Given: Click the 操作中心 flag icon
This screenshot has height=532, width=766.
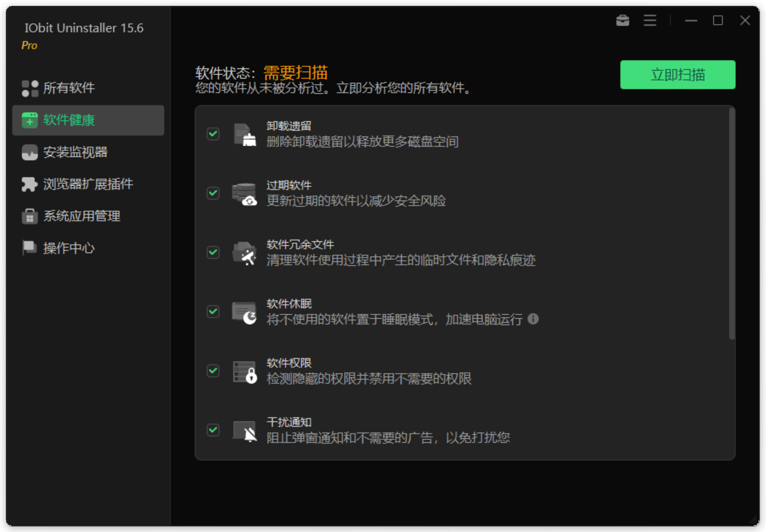Looking at the screenshot, I should pos(30,248).
